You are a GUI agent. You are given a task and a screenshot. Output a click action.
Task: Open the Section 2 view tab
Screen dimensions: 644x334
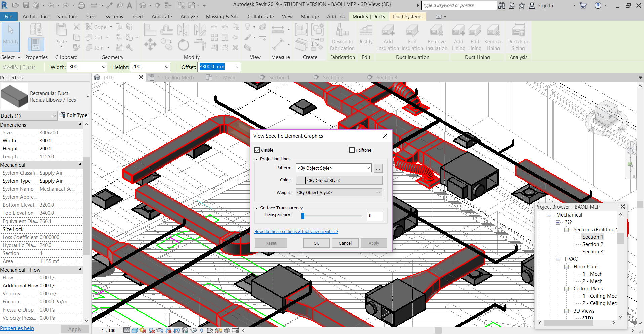click(x=333, y=77)
